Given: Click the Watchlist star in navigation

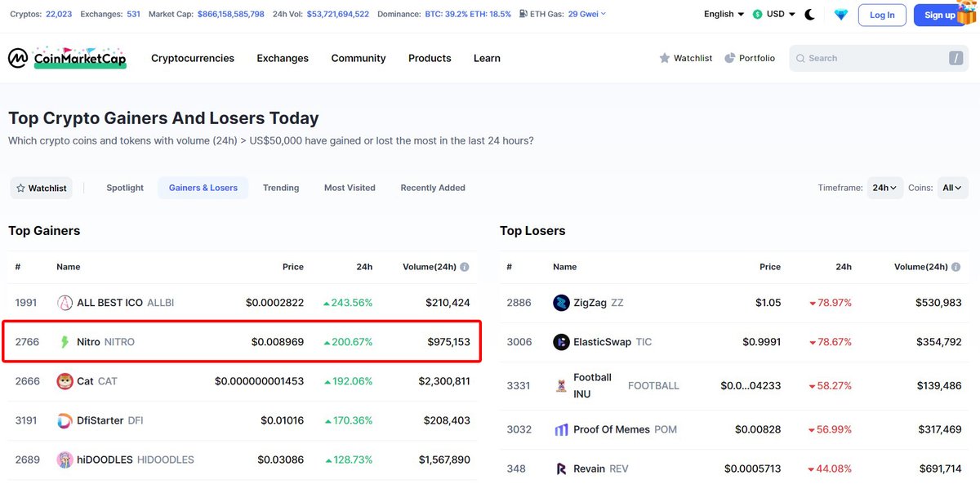Looking at the screenshot, I should [665, 58].
